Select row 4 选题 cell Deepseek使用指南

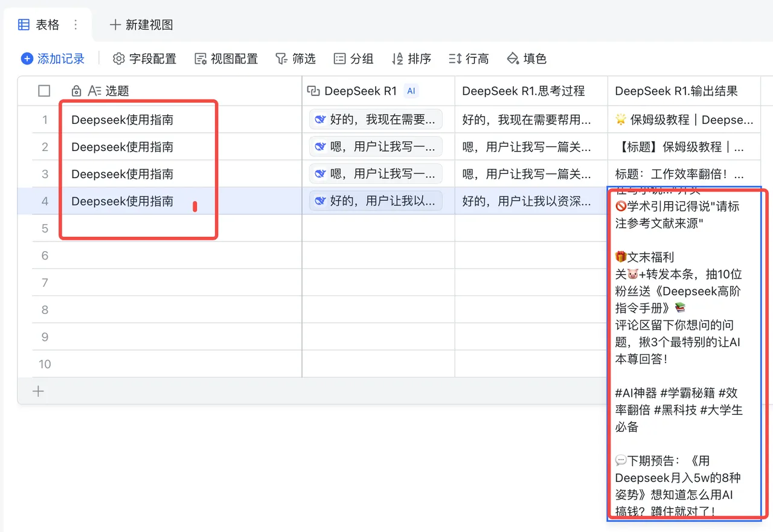181,201
